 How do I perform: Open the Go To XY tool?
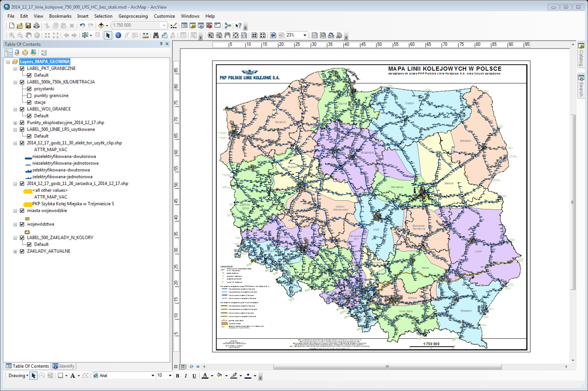click(173, 35)
